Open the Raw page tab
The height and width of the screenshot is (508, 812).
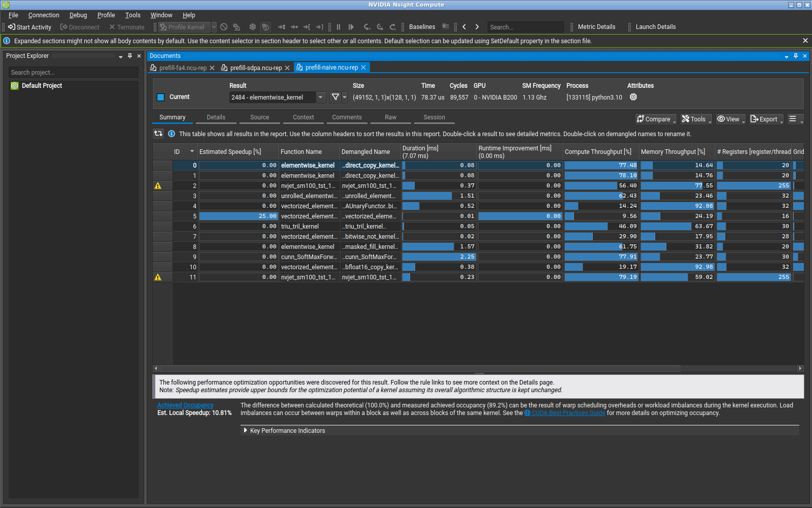click(x=391, y=117)
